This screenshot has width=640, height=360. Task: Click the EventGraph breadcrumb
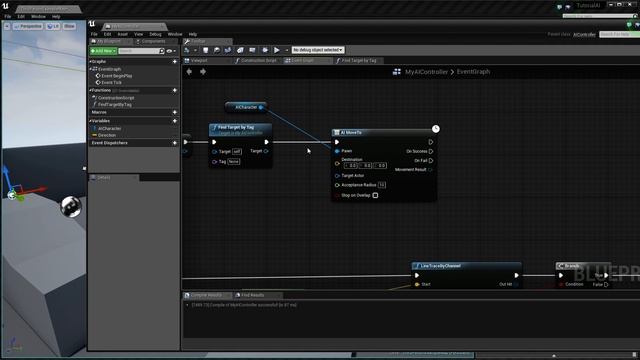(473, 72)
